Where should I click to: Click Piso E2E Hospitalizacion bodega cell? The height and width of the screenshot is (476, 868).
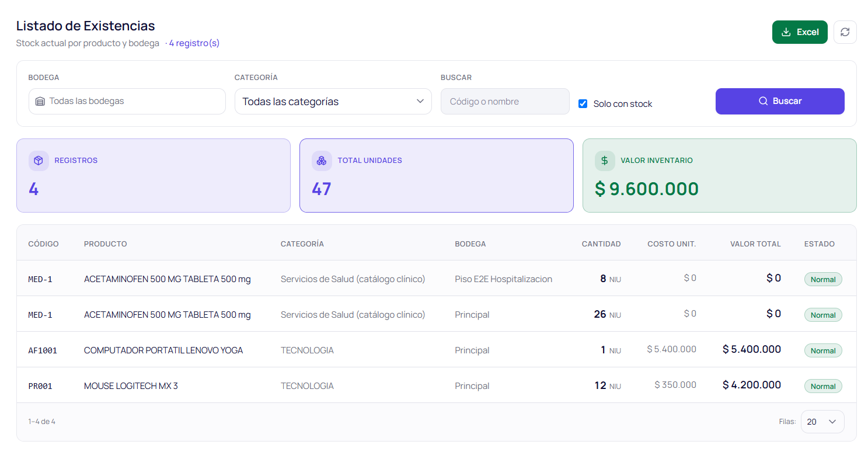pos(504,279)
